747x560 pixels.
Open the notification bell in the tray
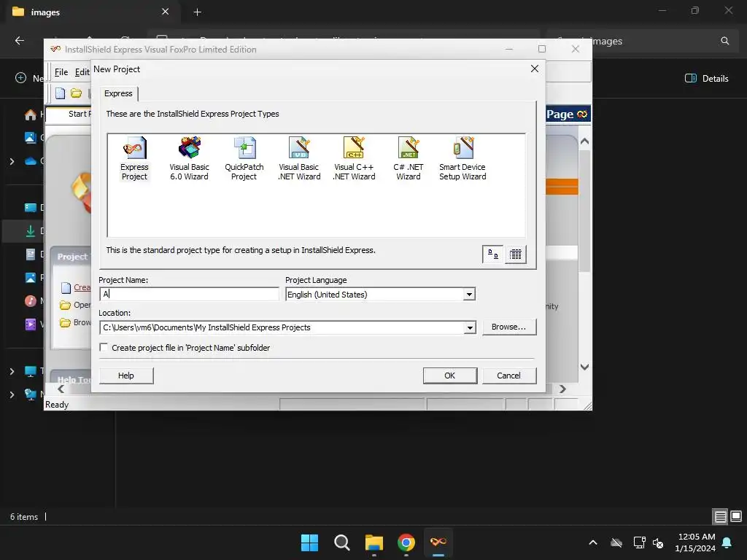[x=727, y=542]
